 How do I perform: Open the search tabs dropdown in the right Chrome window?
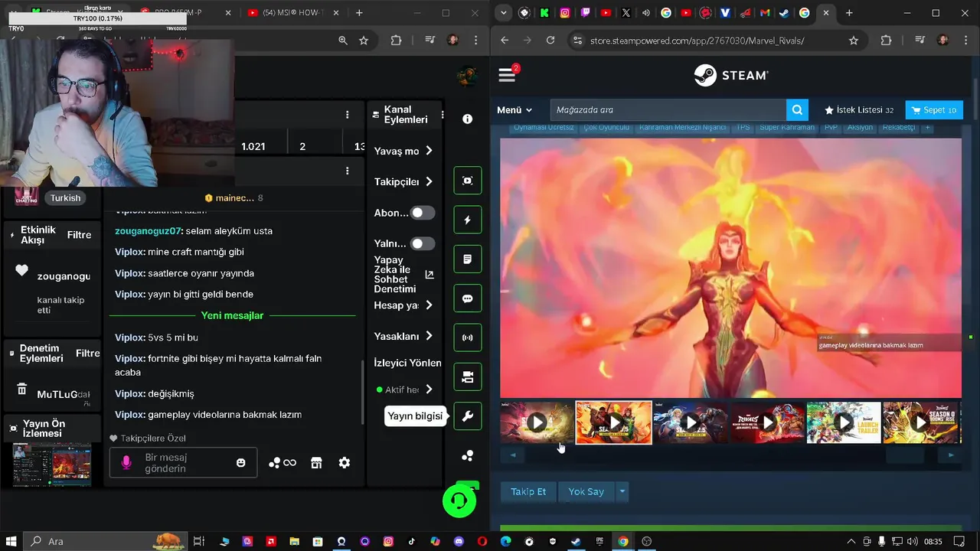tap(503, 13)
